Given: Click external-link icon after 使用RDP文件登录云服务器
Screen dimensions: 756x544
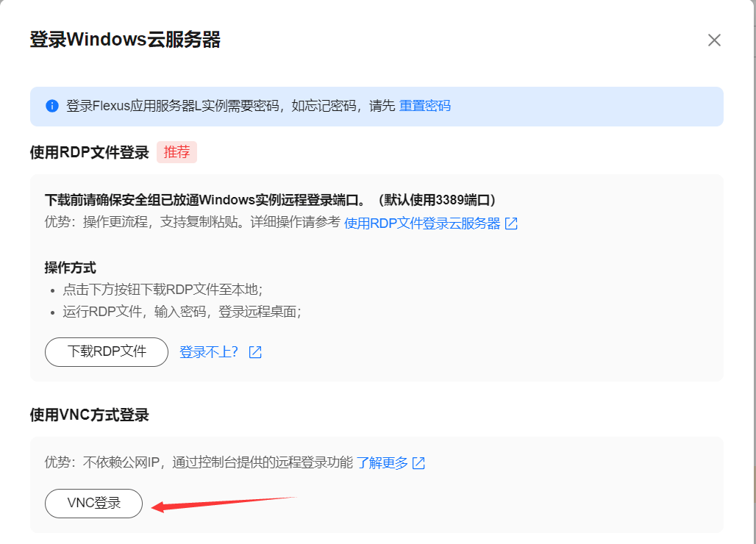Looking at the screenshot, I should tap(511, 223).
